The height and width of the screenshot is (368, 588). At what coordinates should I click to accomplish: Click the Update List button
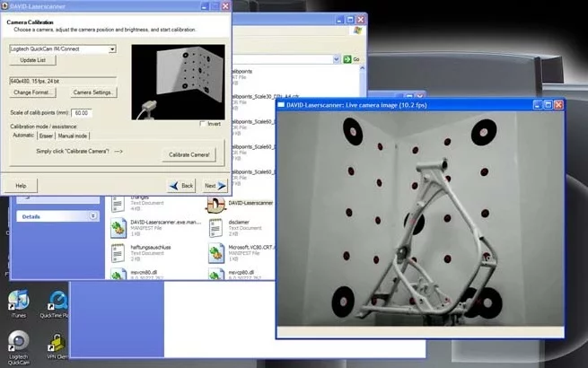click(33, 60)
